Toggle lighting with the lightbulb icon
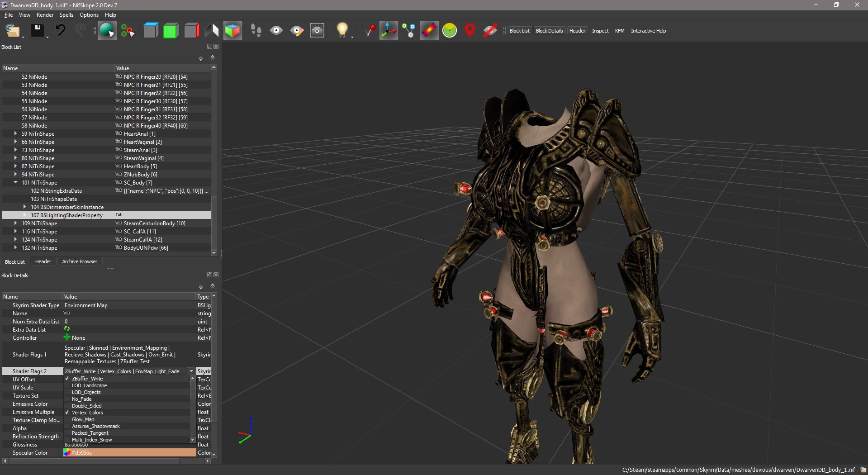The width and height of the screenshot is (868, 475). (x=342, y=31)
